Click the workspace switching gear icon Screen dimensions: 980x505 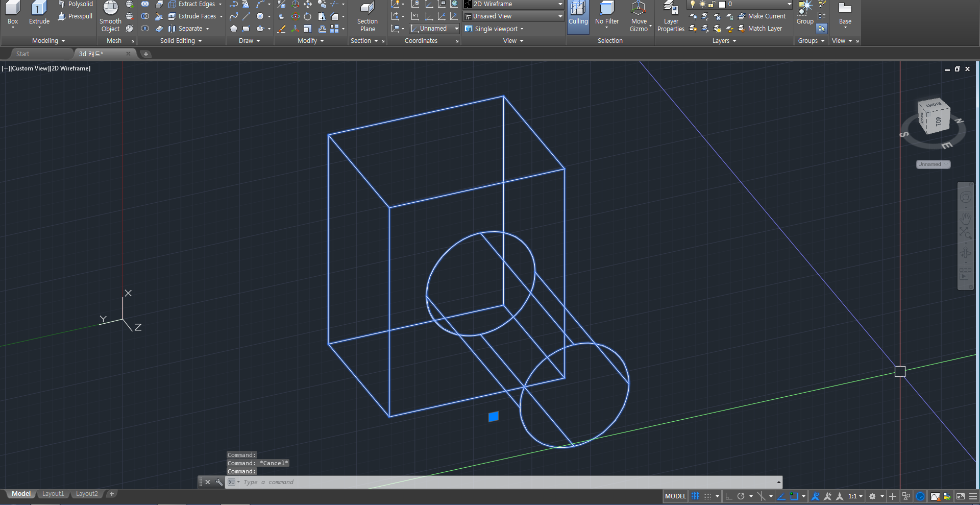[872, 496]
